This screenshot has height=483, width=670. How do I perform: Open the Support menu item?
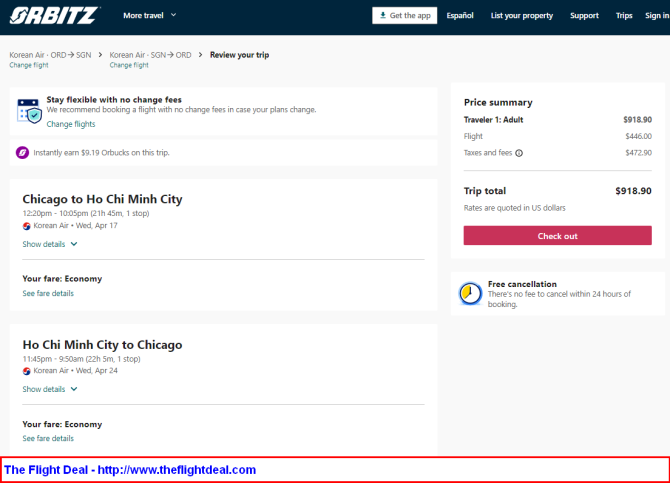[x=584, y=16]
